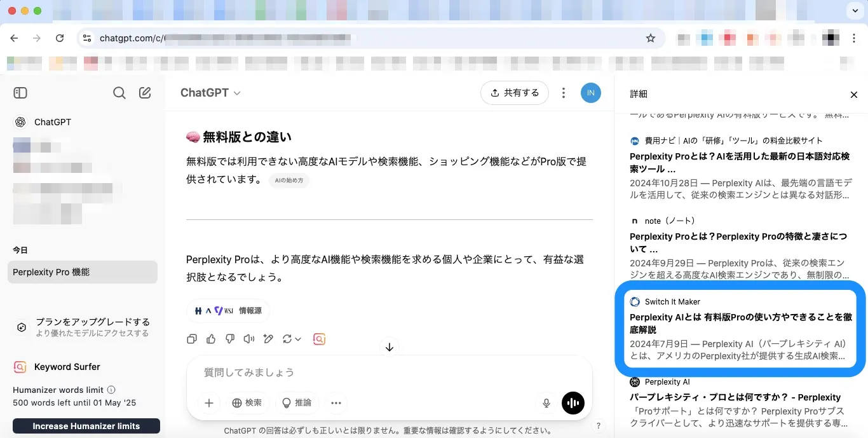This screenshot has height=438, width=868.
Task: Open the note Perplexity Pro source result
Action: click(x=740, y=249)
